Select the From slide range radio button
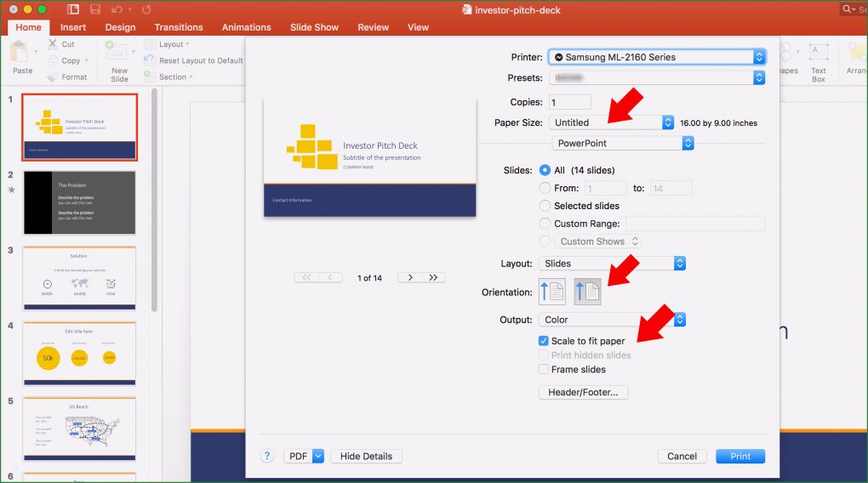Screen dimensions: 868x483 [545, 188]
